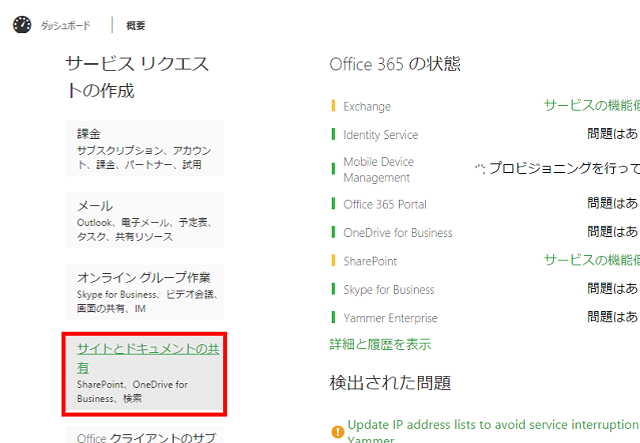Click the Identity Service row label
The height and width of the screenshot is (443, 640).
[381, 135]
